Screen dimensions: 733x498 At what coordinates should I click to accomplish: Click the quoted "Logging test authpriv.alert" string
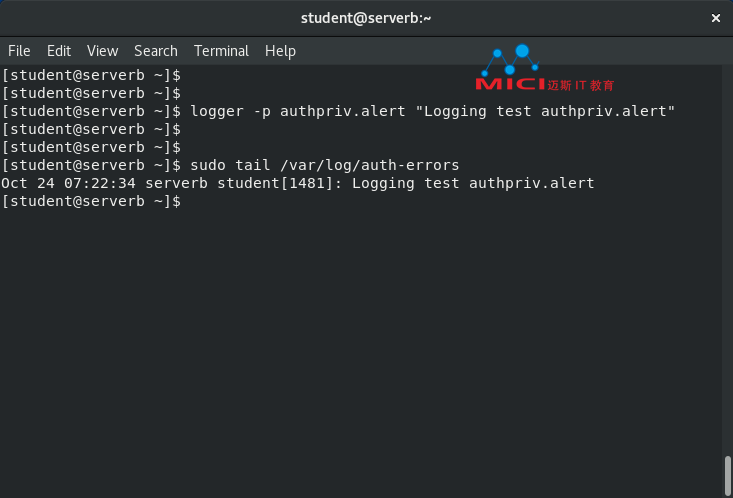click(x=545, y=111)
